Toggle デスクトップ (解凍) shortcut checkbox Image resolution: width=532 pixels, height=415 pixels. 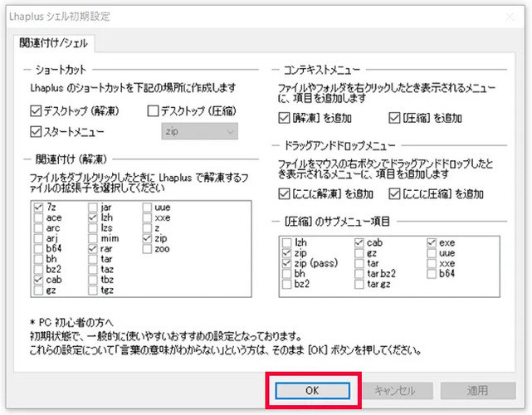pyautogui.click(x=36, y=110)
